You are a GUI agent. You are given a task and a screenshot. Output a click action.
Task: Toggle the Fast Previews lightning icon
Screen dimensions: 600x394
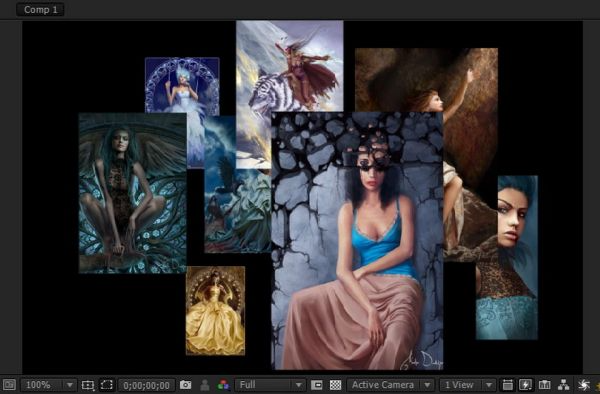(x=526, y=385)
